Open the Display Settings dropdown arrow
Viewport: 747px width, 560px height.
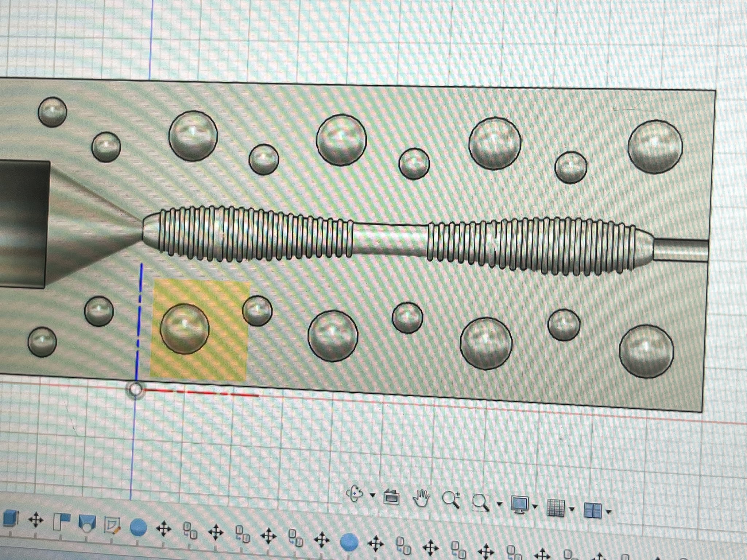(x=535, y=506)
